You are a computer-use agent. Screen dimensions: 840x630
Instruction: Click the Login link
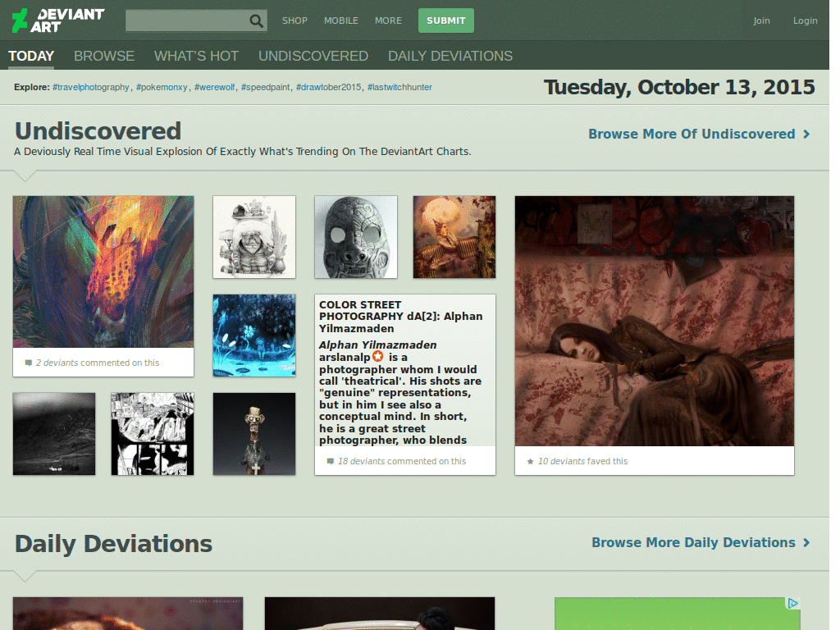(805, 21)
